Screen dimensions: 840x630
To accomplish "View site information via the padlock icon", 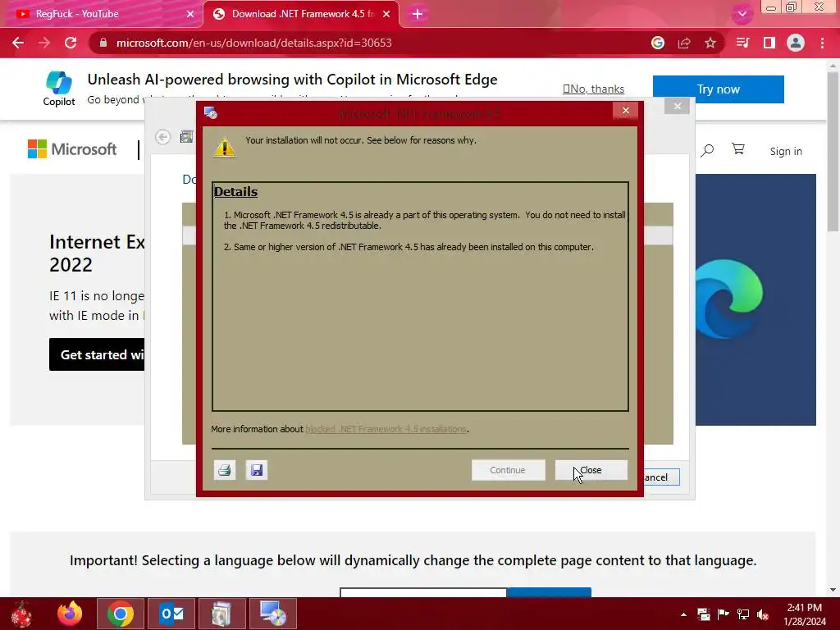I will [103, 43].
